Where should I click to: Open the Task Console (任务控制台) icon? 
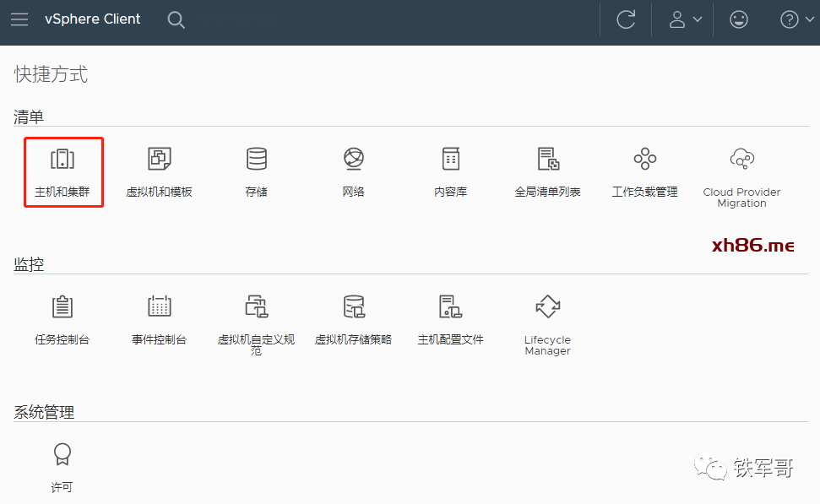(62, 307)
